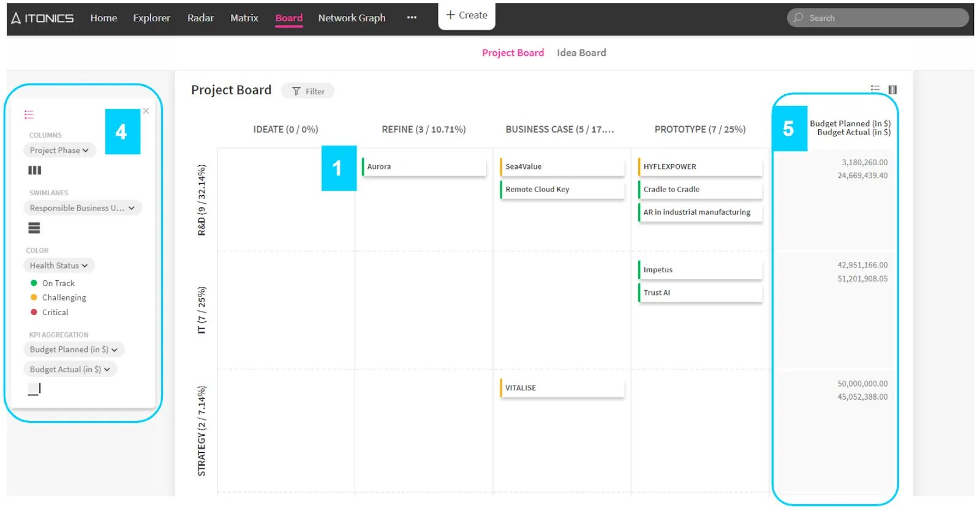This screenshot has height=511, width=980.
Task: Click the Create button
Action: 467,15
